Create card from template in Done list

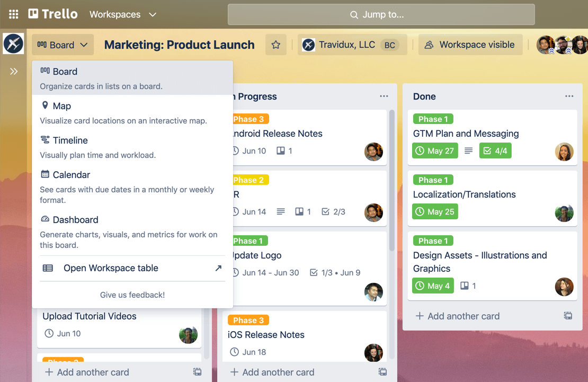(x=568, y=316)
